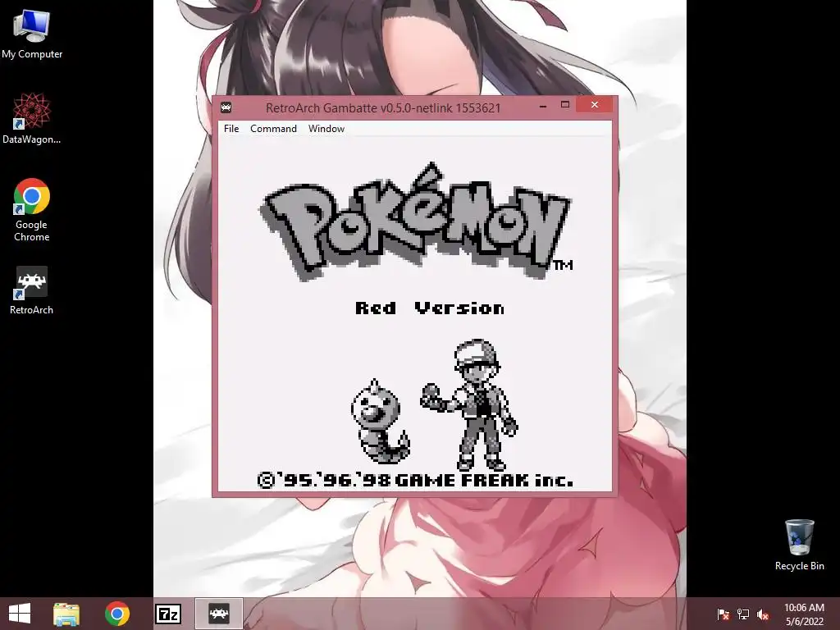
Task: Select the Recycle Bin desktop icon
Action: 799,545
